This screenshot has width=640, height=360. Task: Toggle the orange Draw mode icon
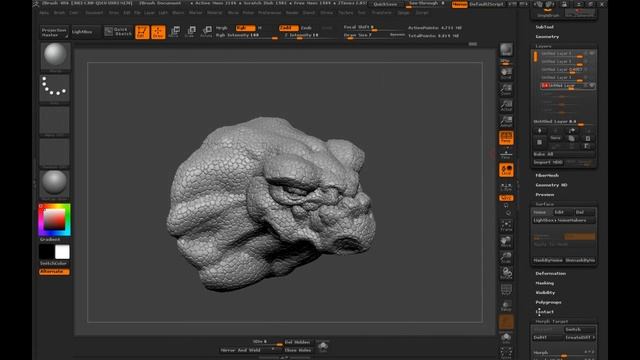[x=158, y=32]
